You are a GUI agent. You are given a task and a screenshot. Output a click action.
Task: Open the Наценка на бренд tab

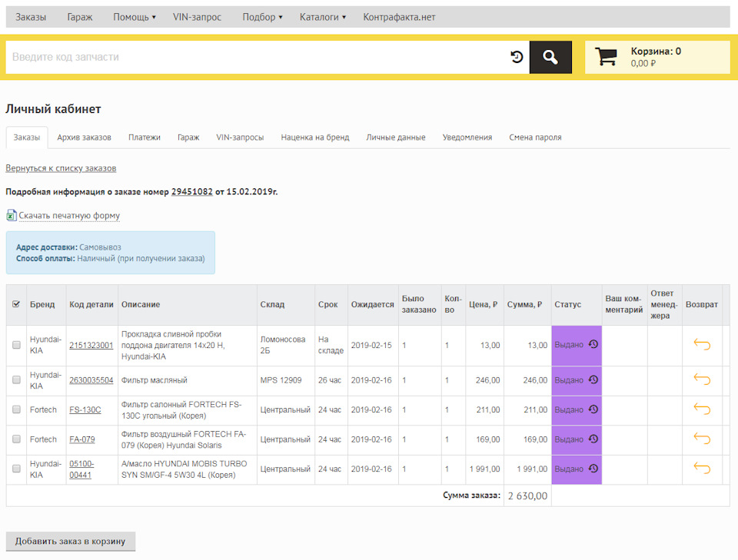tap(314, 138)
